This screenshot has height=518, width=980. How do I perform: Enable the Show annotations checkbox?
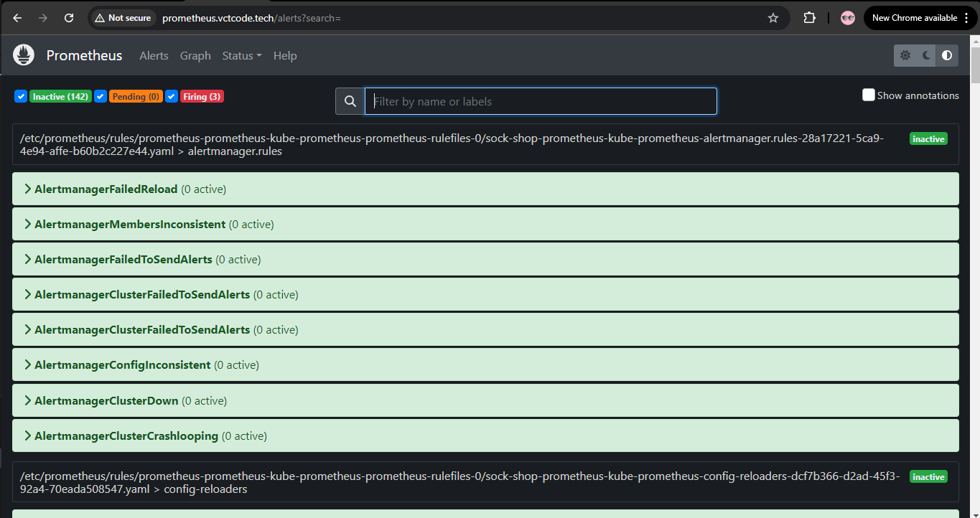(869, 95)
